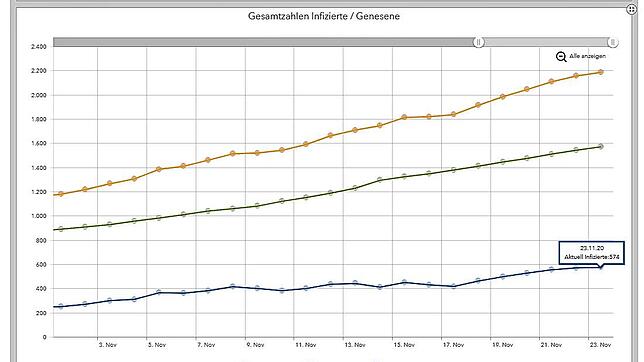The width and height of the screenshot is (644, 362).
Task: Select the blue line point at 19. Nov
Action: point(502,277)
